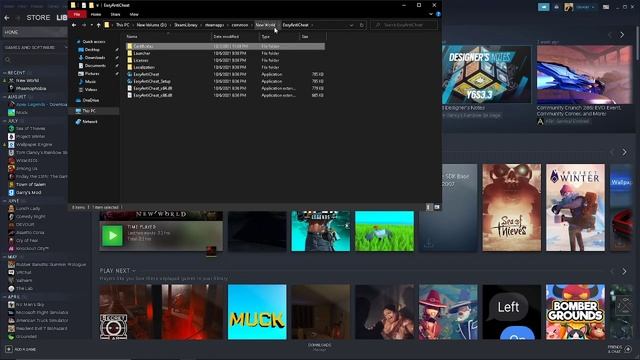
Task: Select Town of Salem in Steam library list
Action: click(31, 184)
